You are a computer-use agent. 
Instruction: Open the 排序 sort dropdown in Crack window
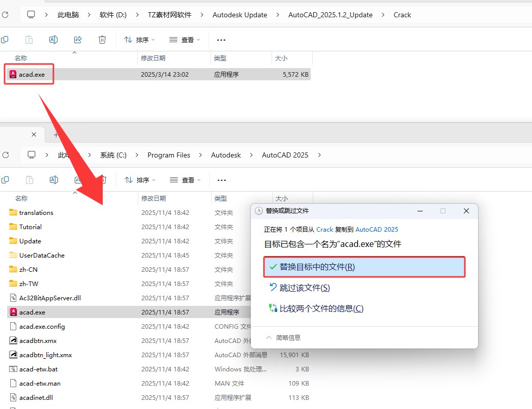[x=139, y=40]
